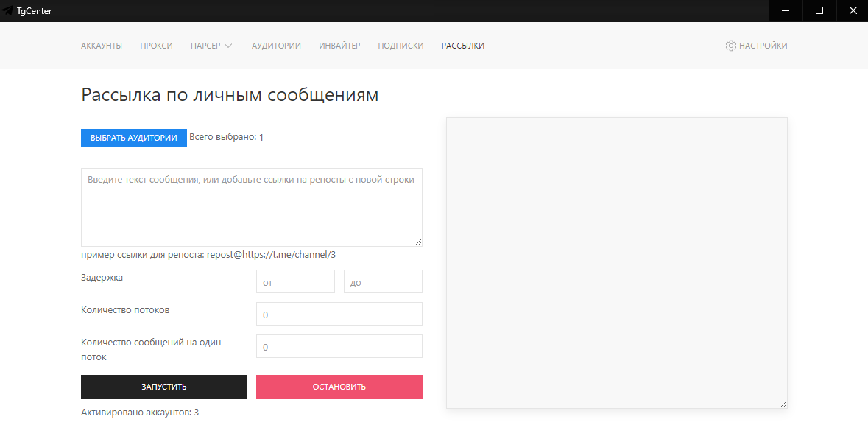This screenshot has width=868, height=442.
Task: Click the messages per thread input field
Action: [339, 346]
